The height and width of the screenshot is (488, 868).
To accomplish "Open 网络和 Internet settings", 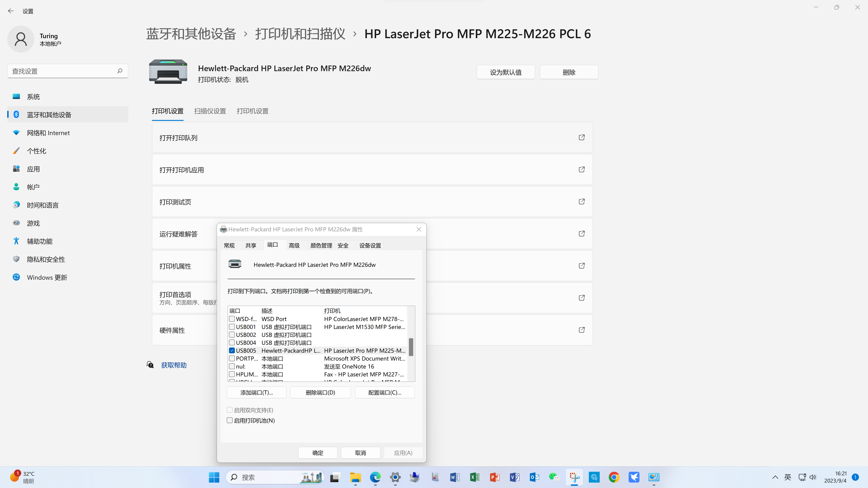I will 48,132.
